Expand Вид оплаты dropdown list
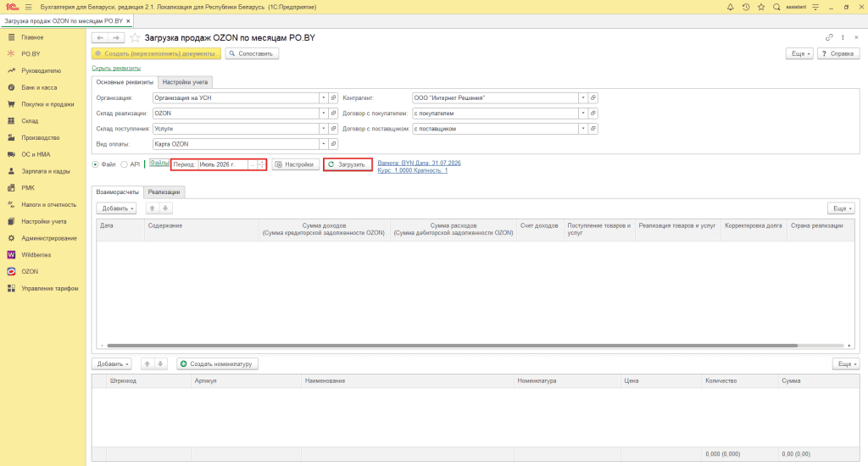 click(323, 144)
